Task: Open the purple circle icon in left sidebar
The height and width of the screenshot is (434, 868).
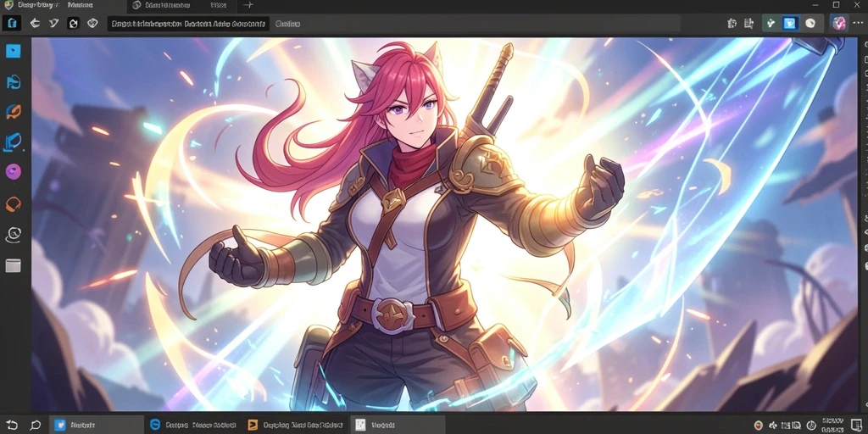Action: [14, 172]
